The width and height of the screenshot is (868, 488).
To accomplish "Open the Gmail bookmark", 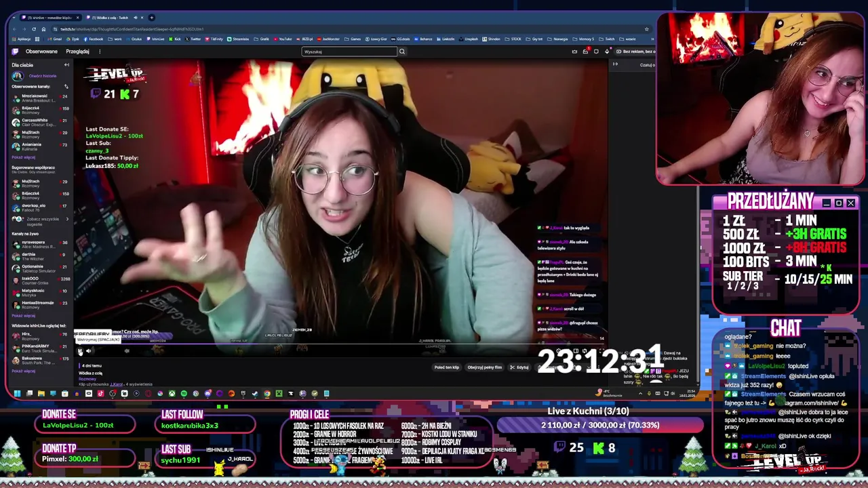I will pos(56,39).
